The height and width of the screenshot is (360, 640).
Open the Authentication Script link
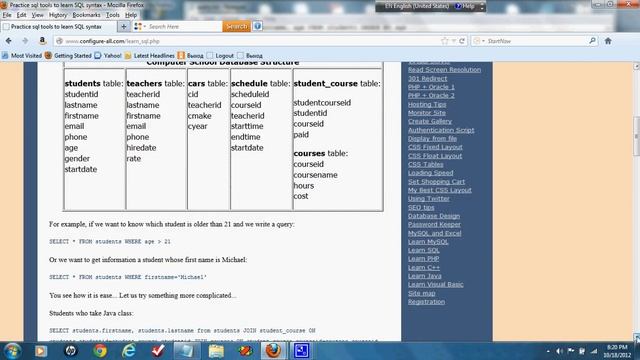click(x=441, y=130)
